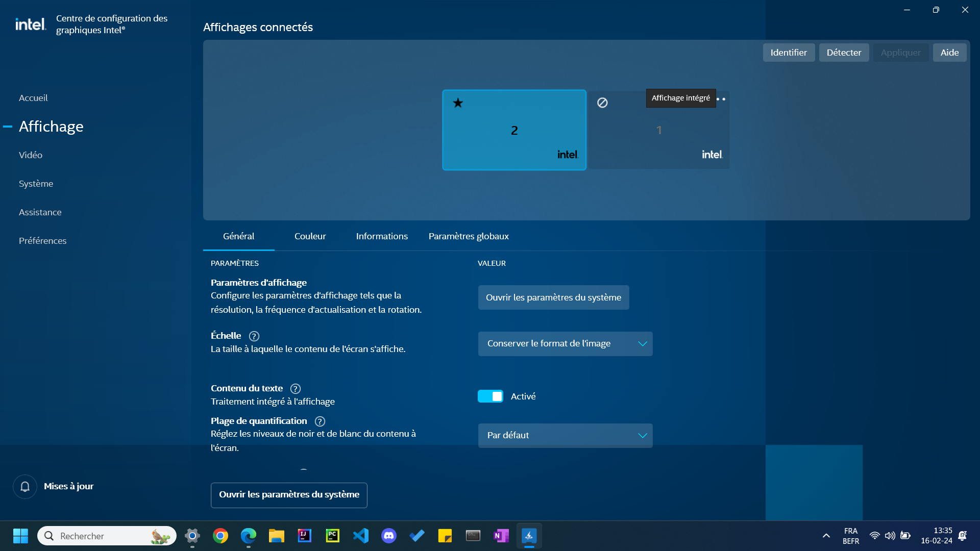The height and width of the screenshot is (551, 980).
Task: Select display 2 thumbnail
Action: (x=514, y=130)
